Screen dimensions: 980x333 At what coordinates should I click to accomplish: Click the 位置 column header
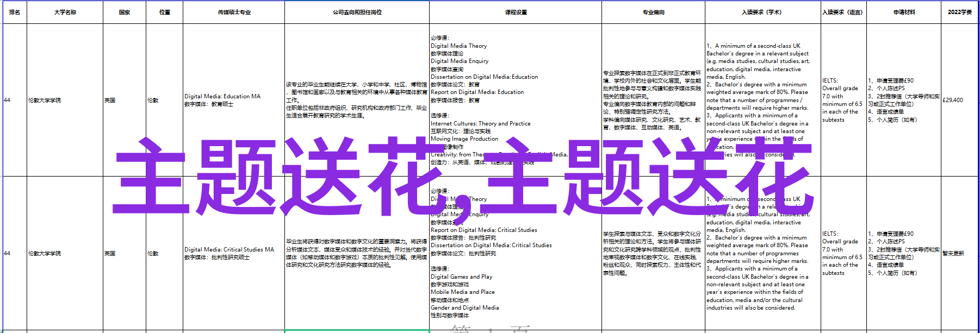(165, 12)
